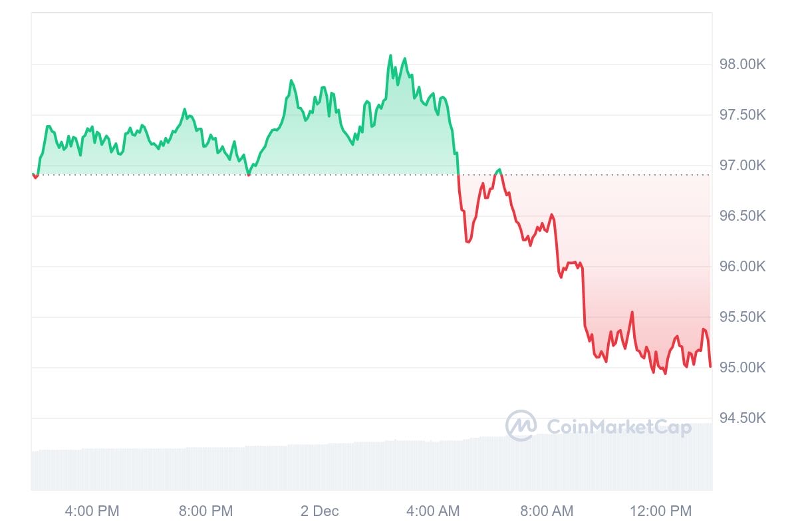Click the 2 Dec date axis label
The width and height of the screenshot is (798, 532).
pos(320,511)
